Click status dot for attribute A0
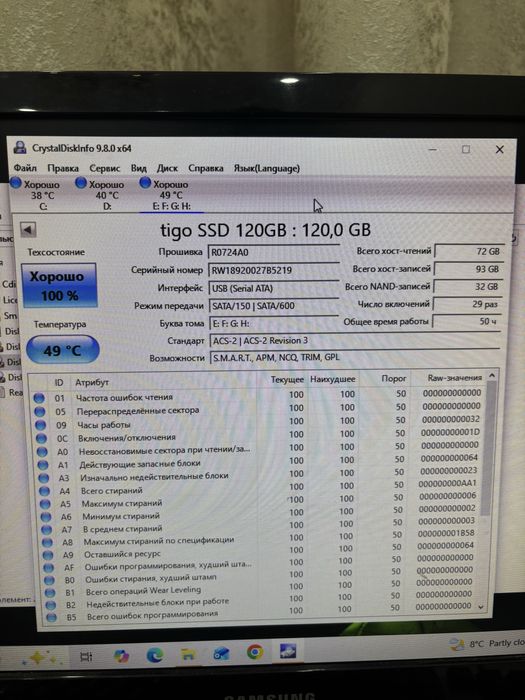525x700 pixels. [42, 452]
